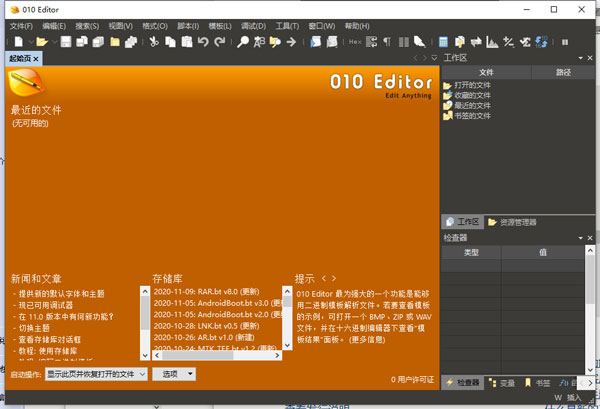Open Find with the magnifier icon

(x=243, y=42)
